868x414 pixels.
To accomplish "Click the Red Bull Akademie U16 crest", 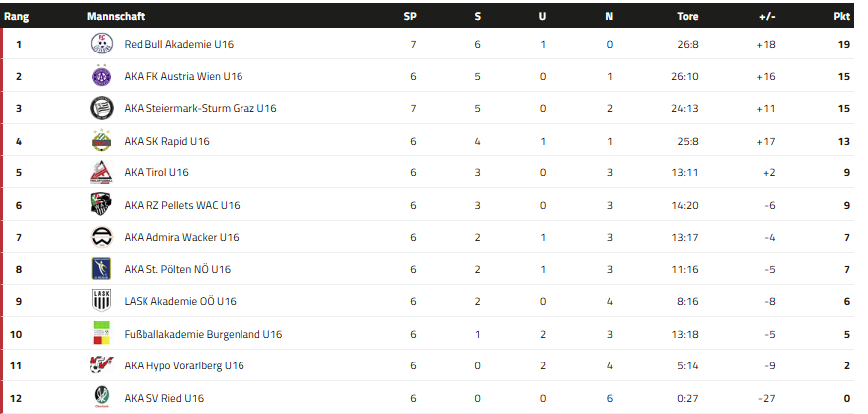I will click(x=101, y=44).
